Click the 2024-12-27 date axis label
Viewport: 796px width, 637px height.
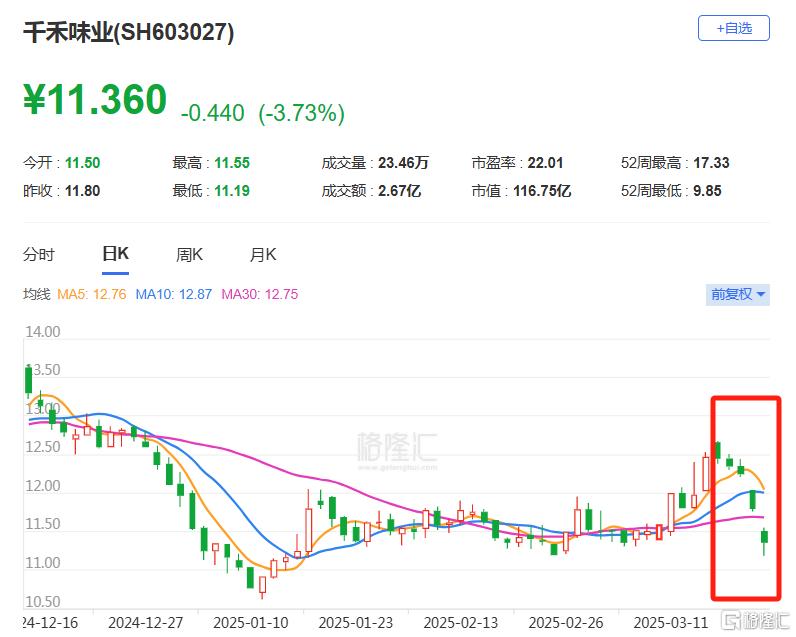(x=146, y=623)
